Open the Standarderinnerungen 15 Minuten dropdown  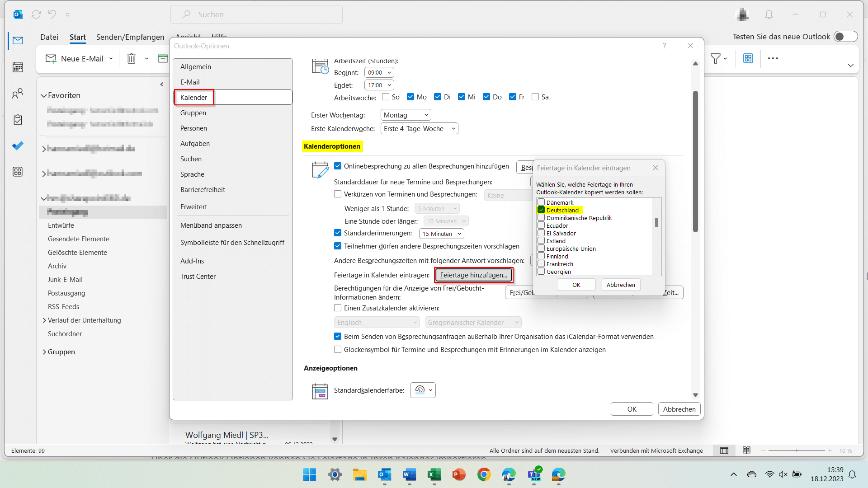click(x=442, y=234)
